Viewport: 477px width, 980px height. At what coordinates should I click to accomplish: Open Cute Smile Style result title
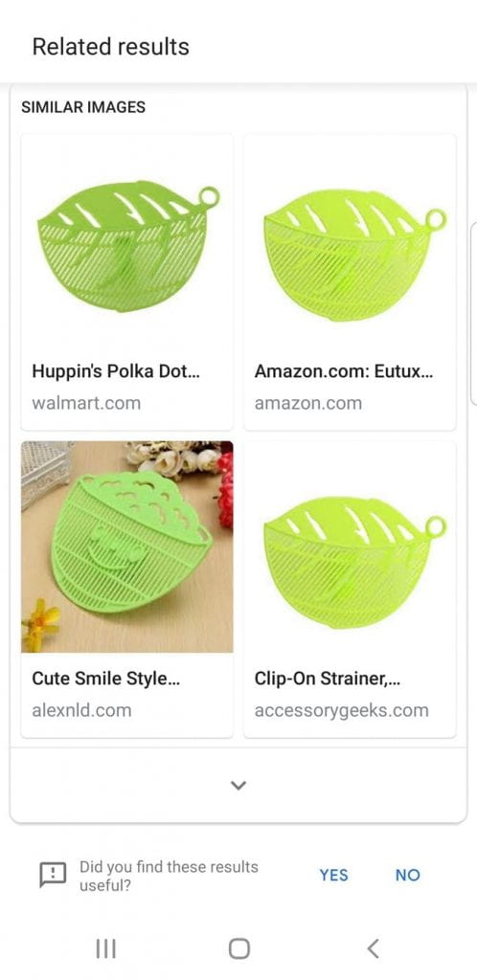pos(105,679)
